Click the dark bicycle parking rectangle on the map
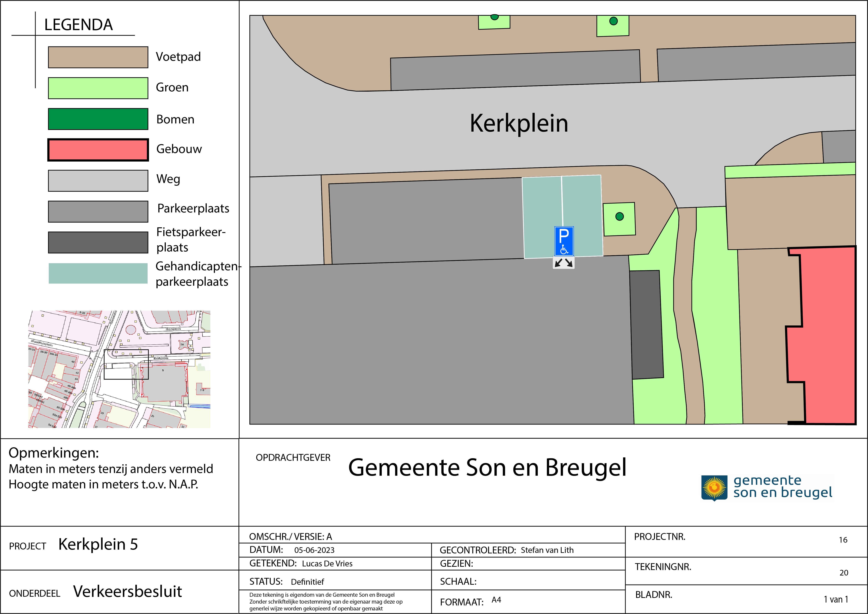Viewport: 868px width, 614px height. click(646, 324)
